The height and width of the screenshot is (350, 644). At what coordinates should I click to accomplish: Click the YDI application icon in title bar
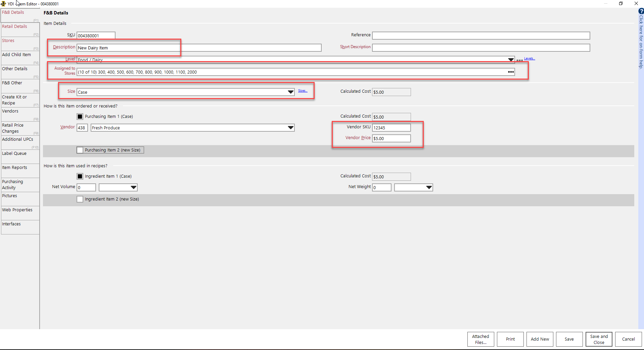pyautogui.click(x=3, y=4)
